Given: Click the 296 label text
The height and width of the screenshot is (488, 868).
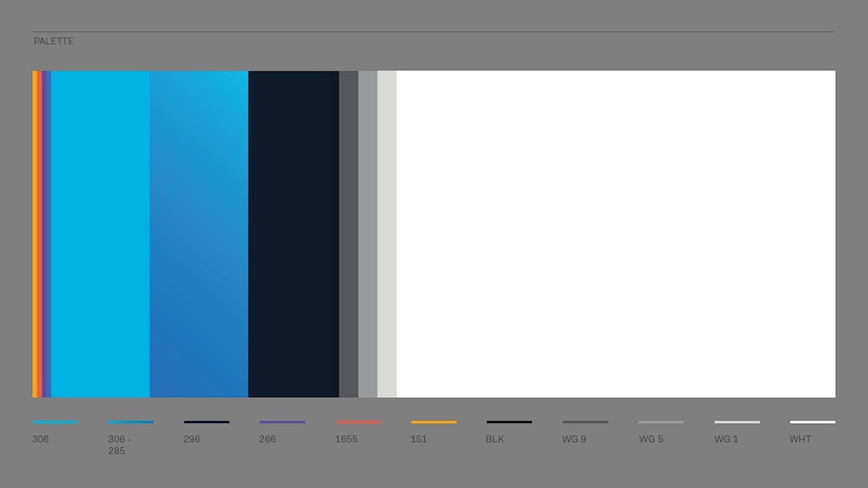Looking at the screenshot, I should pos(192,440).
